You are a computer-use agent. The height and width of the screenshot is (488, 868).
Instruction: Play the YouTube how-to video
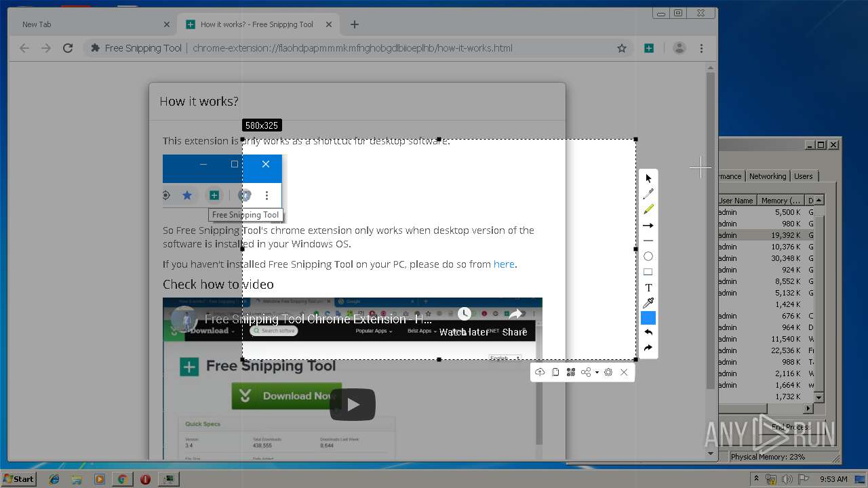click(353, 405)
